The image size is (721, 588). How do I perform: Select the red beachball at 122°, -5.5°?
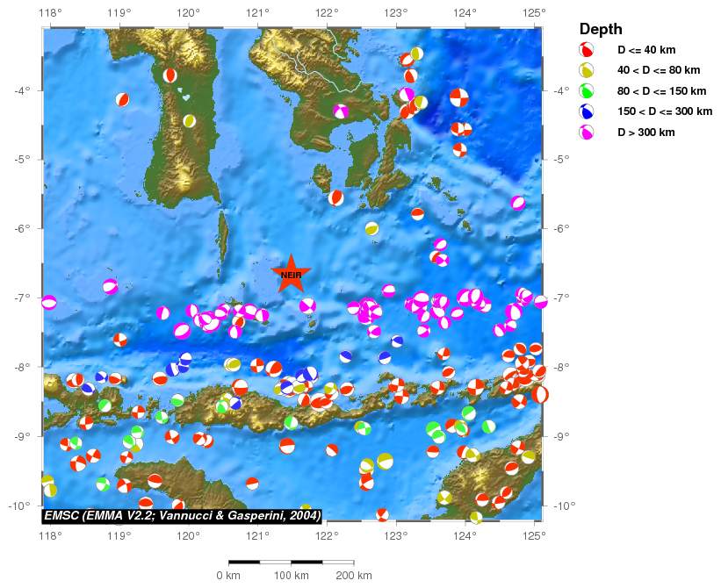[x=336, y=197]
